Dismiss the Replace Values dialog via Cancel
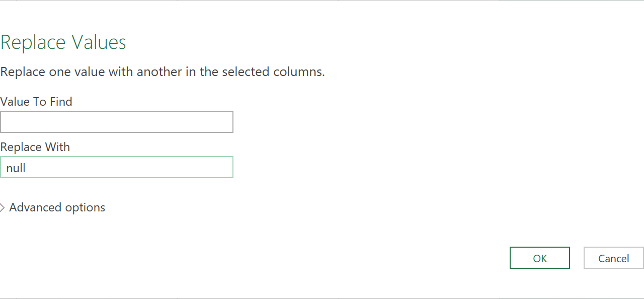The image size is (644, 299). click(x=613, y=258)
